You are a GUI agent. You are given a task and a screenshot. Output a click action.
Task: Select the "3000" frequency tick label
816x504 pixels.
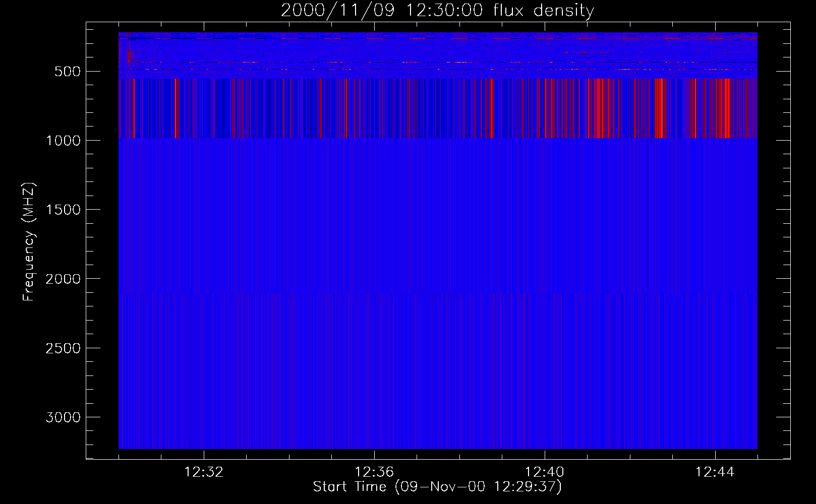63,417
